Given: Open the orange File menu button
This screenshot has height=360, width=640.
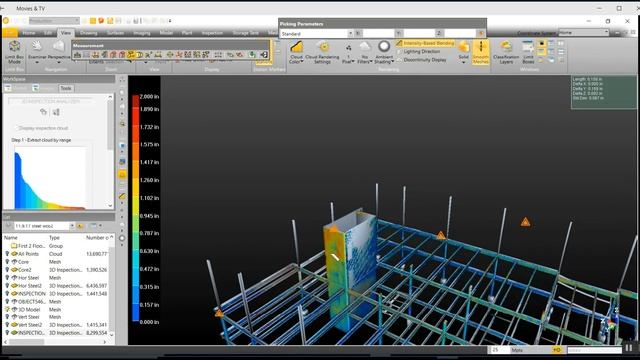Looking at the screenshot, I should pos(10,33).
